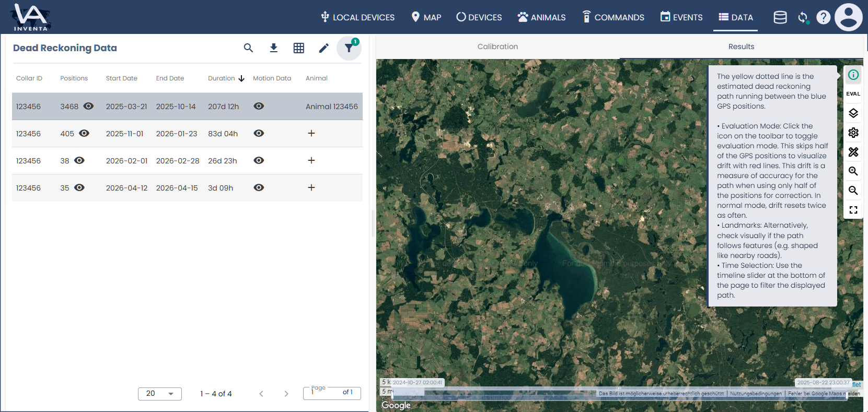This screenshot has width=868, height=412.
Task: Open the table columns grid icon
Action: pos(299,48)
